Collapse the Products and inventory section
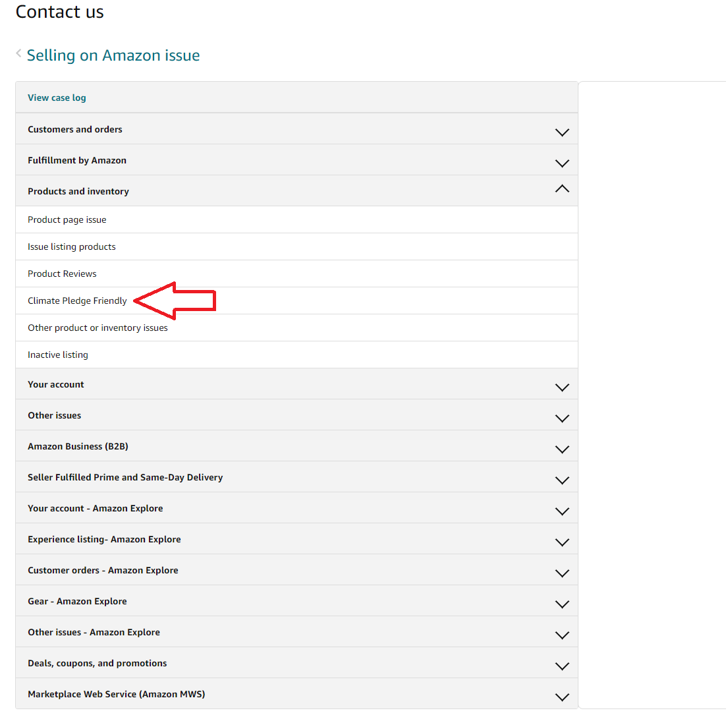728x723 pixels. [x=561, y=190]
